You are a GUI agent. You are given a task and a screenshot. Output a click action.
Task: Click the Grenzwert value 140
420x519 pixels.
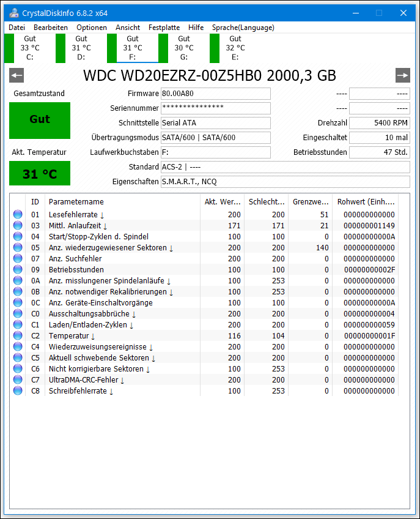(322, 247)
